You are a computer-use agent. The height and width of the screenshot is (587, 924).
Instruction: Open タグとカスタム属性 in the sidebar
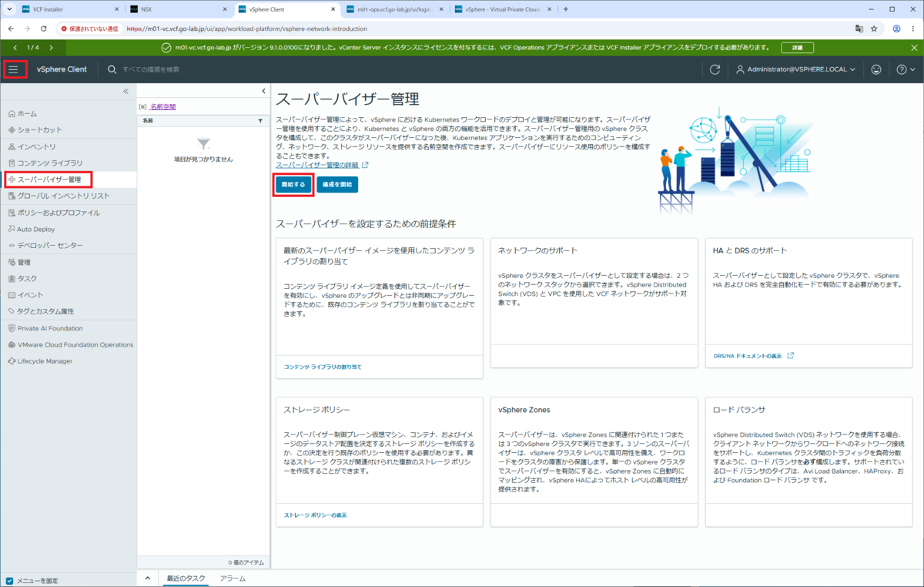[45, 311]
